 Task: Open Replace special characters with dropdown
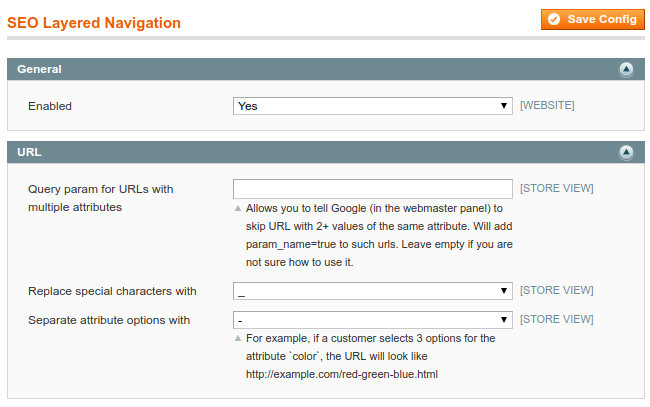pos(373,291)
